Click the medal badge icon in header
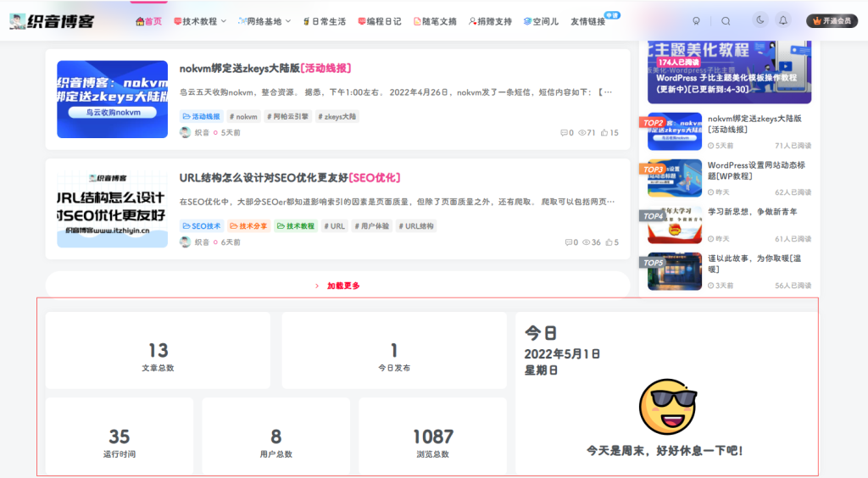This screenshot has height=478, width=868. click(x=697, y=21)
